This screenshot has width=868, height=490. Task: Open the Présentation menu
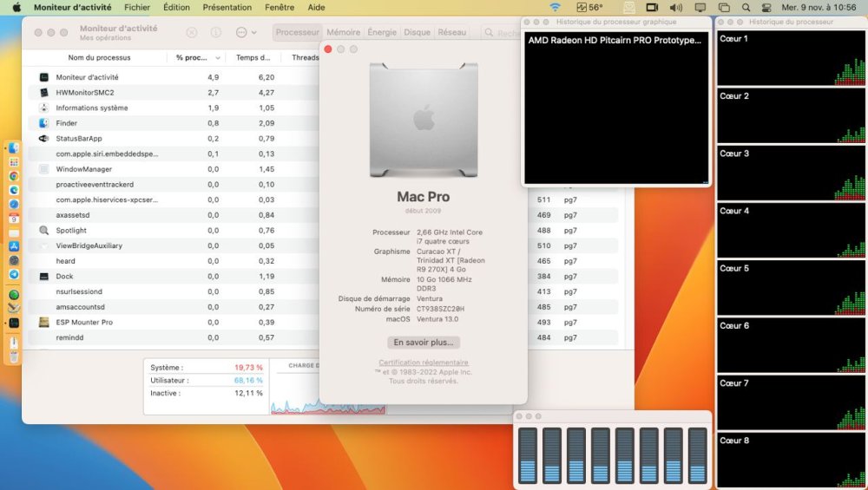[x=227, y=7]
